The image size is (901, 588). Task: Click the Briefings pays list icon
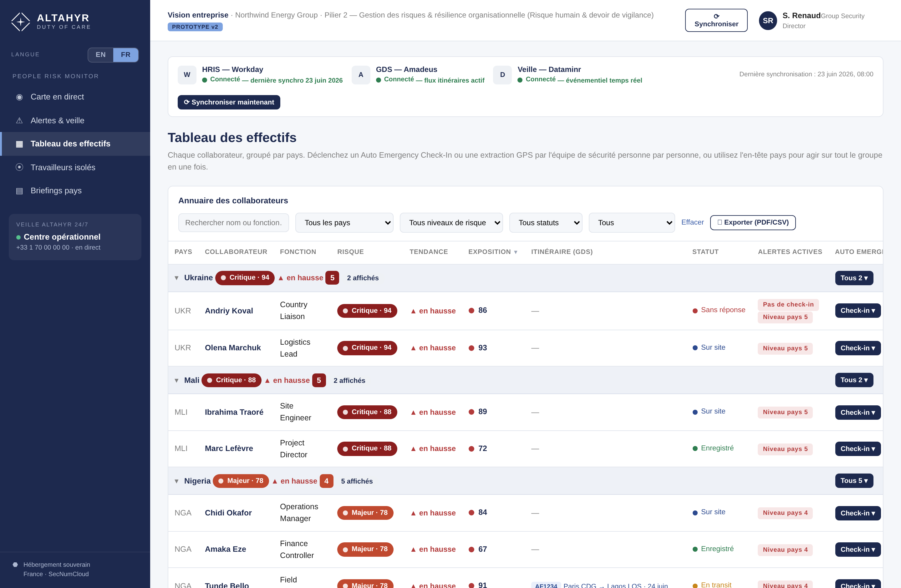(x=19, y=191)
